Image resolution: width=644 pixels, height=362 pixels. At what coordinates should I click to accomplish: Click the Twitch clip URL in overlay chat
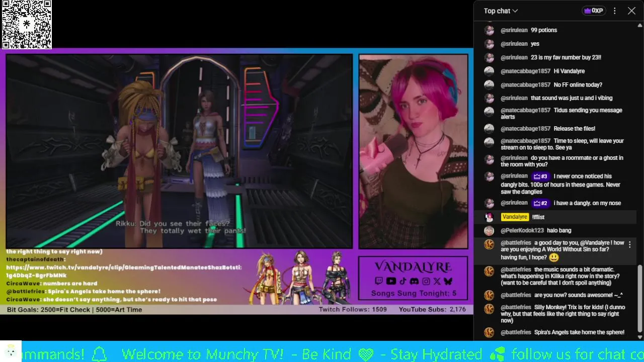[124, 271]
